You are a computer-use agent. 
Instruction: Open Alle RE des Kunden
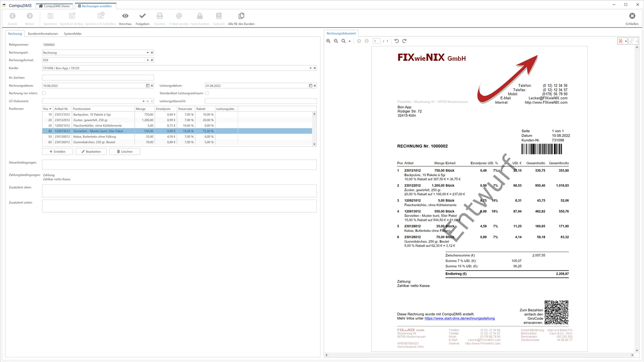pyautogui.click(x=241, y=18)
